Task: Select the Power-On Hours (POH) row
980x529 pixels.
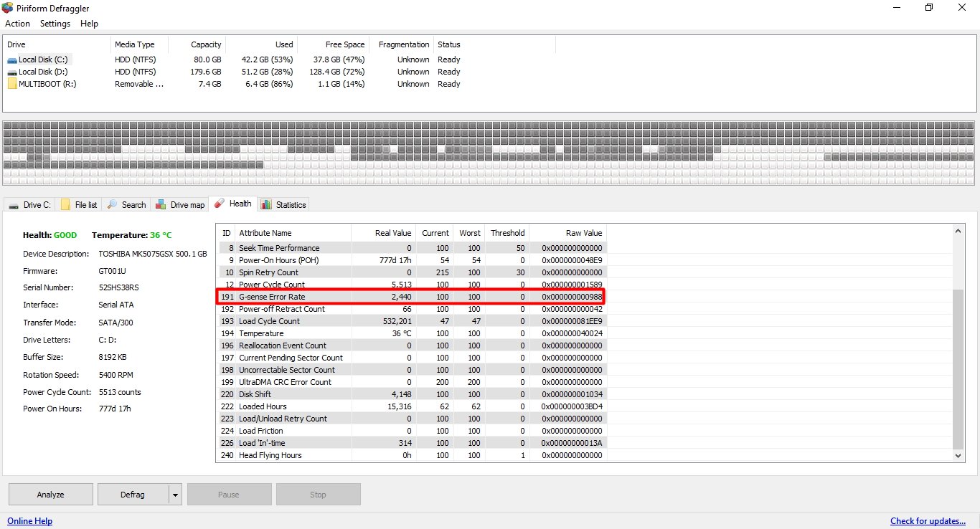Action: coord(411,260)
